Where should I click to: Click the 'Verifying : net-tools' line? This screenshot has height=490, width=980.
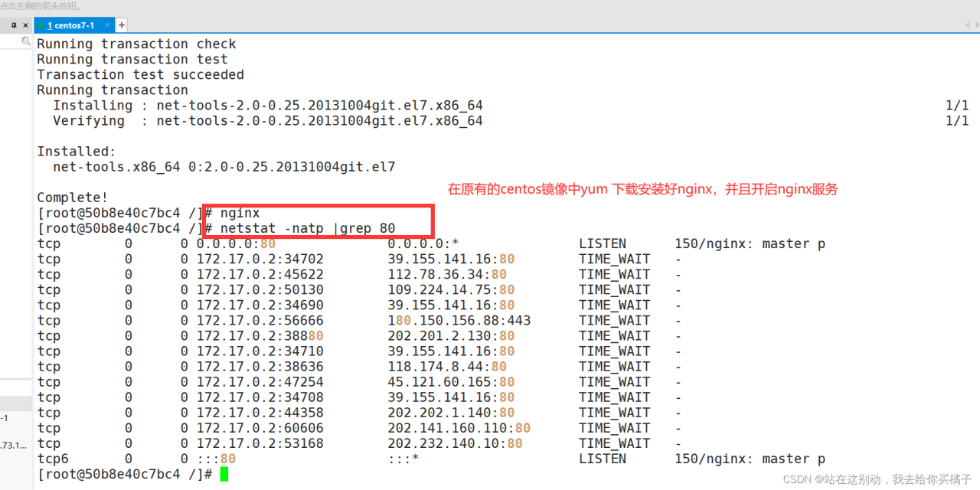coord(268,121)
